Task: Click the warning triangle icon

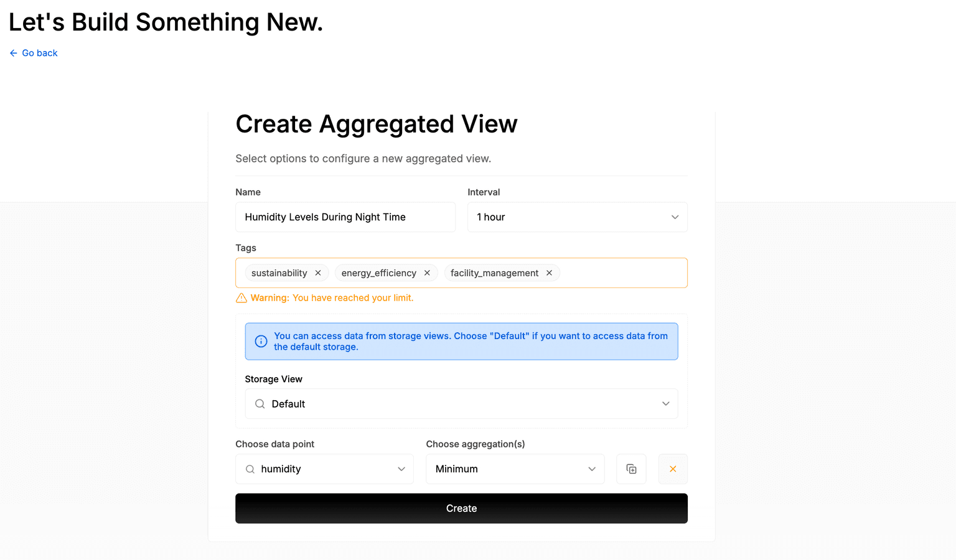Action: [x=241, y=298]
